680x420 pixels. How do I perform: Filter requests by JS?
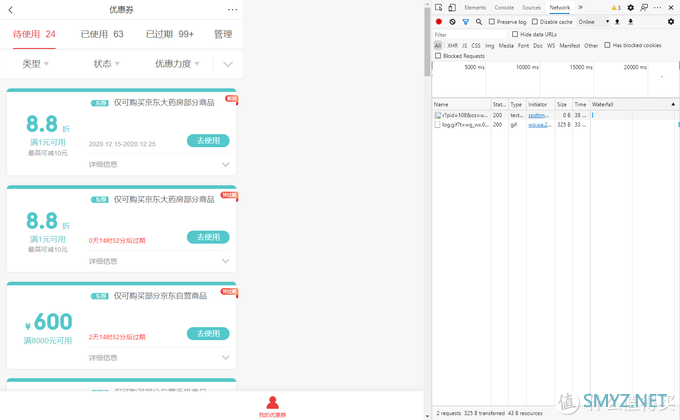pos(464,45)
